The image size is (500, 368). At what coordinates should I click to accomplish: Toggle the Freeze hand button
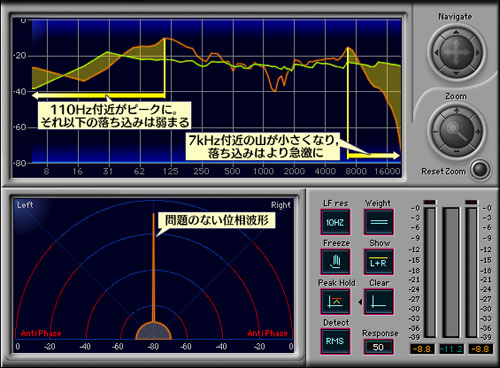pyautogui.click(x=335, y=262)
